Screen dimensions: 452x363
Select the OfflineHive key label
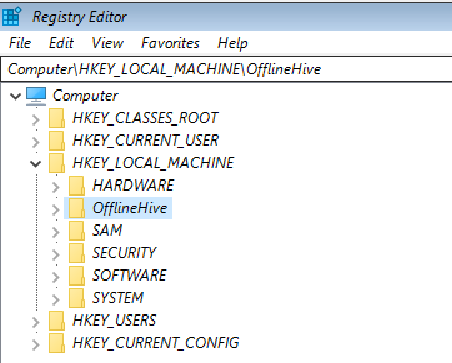130,208
